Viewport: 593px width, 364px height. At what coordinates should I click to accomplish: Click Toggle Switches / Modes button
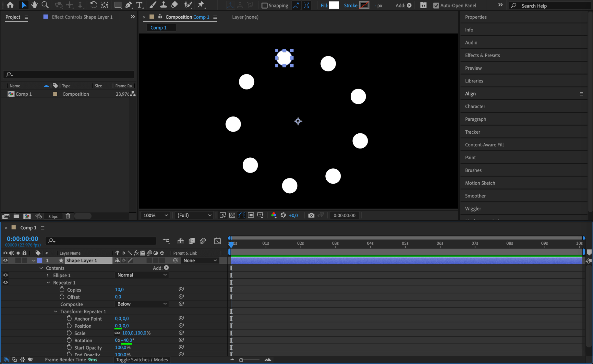coord(142,360)
